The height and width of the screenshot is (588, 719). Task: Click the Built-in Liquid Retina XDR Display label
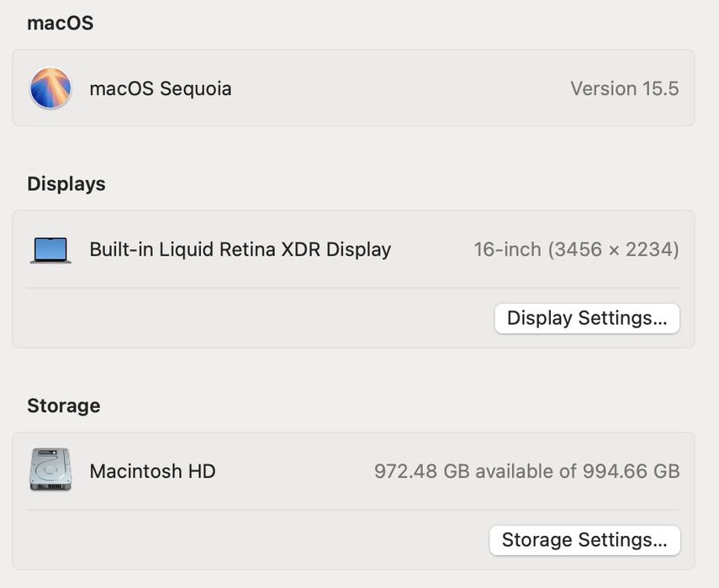(x=240, y=250)
